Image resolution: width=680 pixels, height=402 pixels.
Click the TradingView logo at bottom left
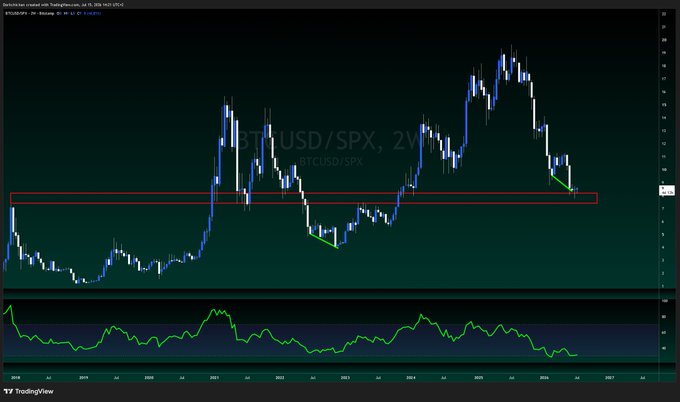29,392
